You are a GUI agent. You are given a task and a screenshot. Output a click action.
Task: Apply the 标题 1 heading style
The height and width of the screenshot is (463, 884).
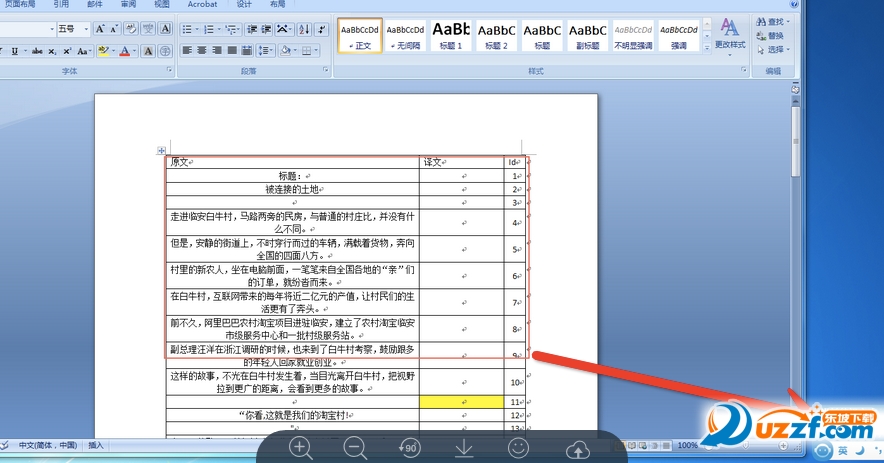coord(451,36)
